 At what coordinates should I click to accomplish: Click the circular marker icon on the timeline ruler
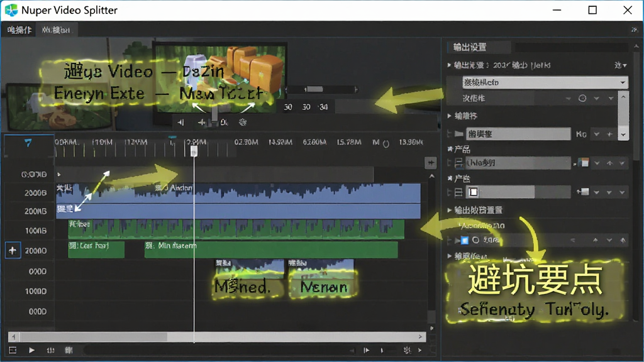386,144
